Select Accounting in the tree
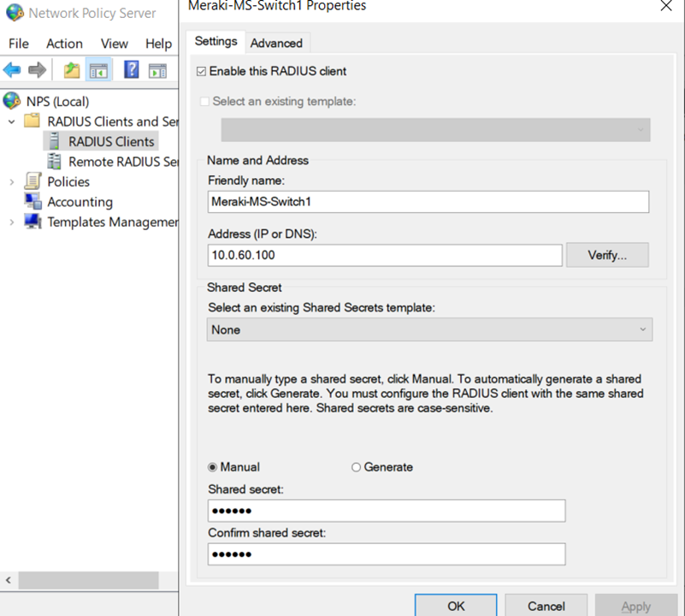Viewport: 685px width, 616px height. coord(80,202)
